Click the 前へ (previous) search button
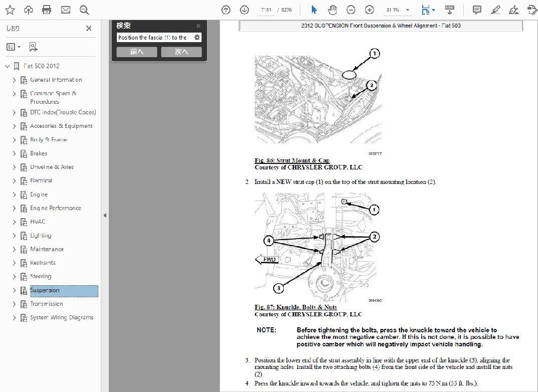The image size is (538, 392). (136, 52)
